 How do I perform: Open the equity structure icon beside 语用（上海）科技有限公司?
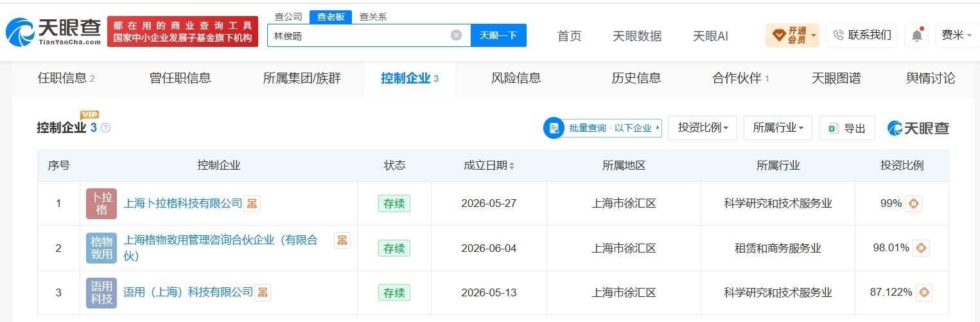[263, 292]
